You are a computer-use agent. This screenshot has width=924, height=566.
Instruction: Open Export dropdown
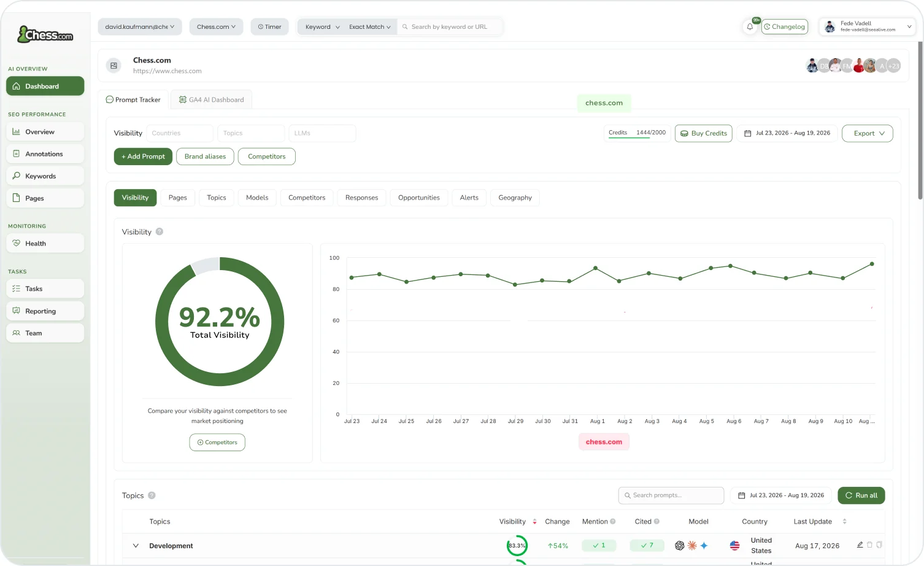coord(868,133)
